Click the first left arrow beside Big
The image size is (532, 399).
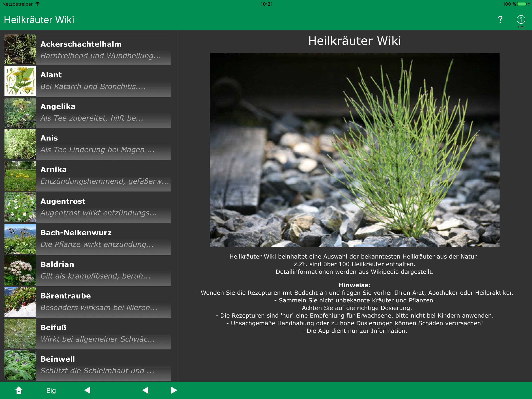[x=88, y=390]
